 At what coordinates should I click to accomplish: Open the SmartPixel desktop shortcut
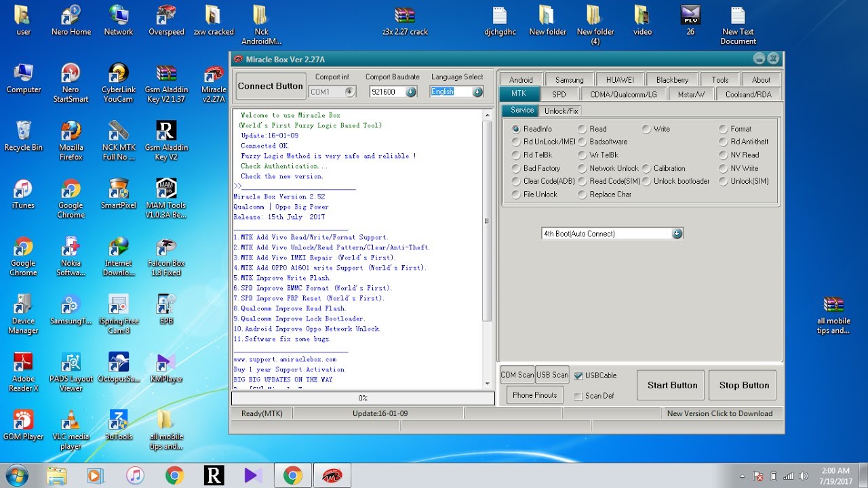pyautogui.click(x=118, y=194)
